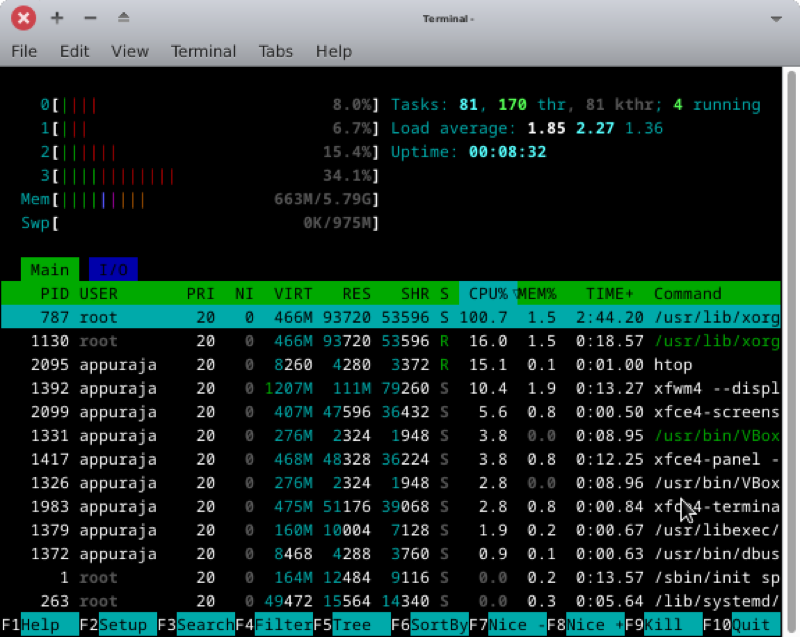Sort by VIRT column header
Screen dimensions: 800x637
point(293,294)
